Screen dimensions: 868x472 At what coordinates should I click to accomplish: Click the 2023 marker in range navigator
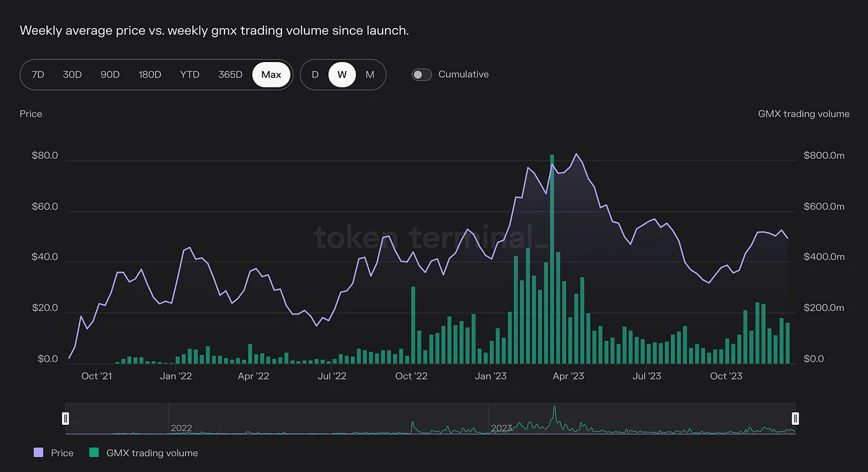[x=502, y=428]
